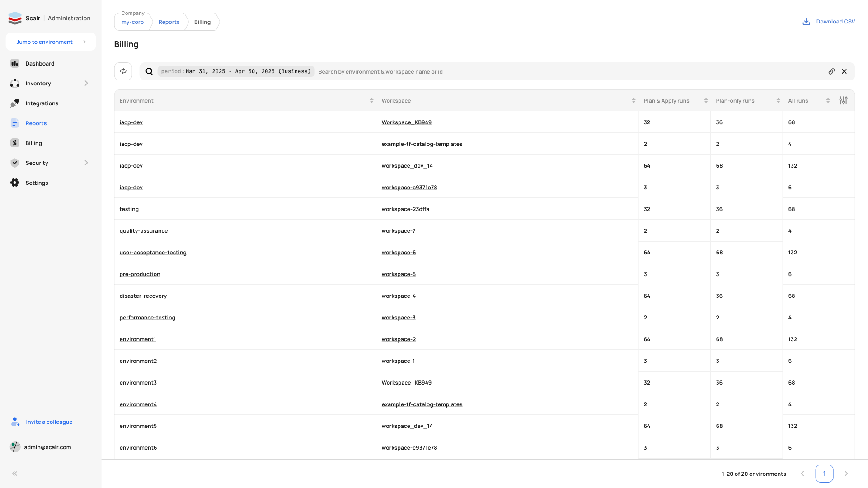868x488 pixels.
Task: Click the Scalr logo
Action: point(15,18)
